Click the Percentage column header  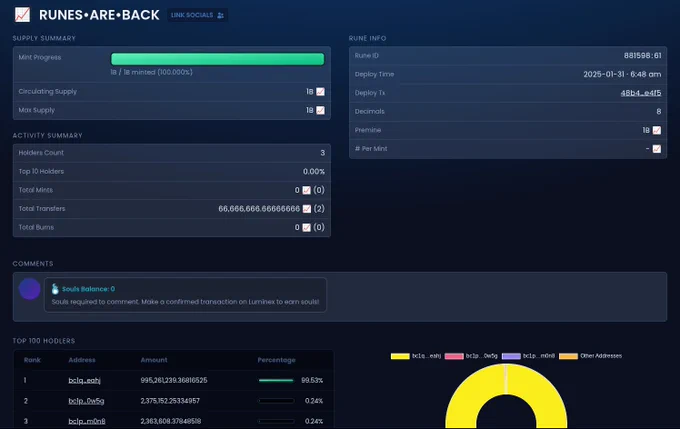276,360
